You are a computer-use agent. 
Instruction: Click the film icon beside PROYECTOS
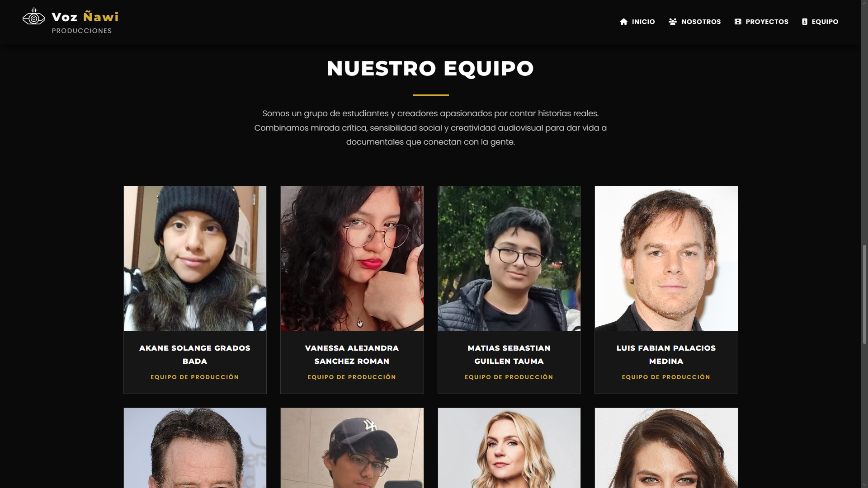[x=738, y=22]
